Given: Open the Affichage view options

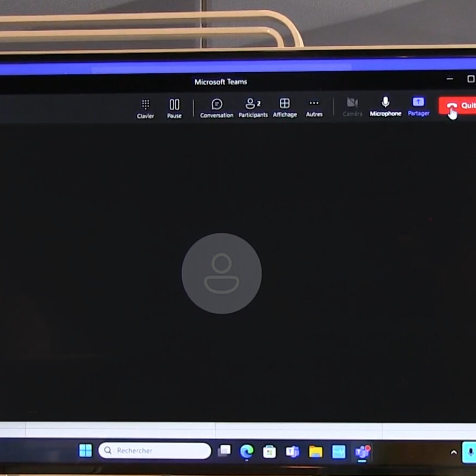Looking at the screenshot, I should pos(285,107).
